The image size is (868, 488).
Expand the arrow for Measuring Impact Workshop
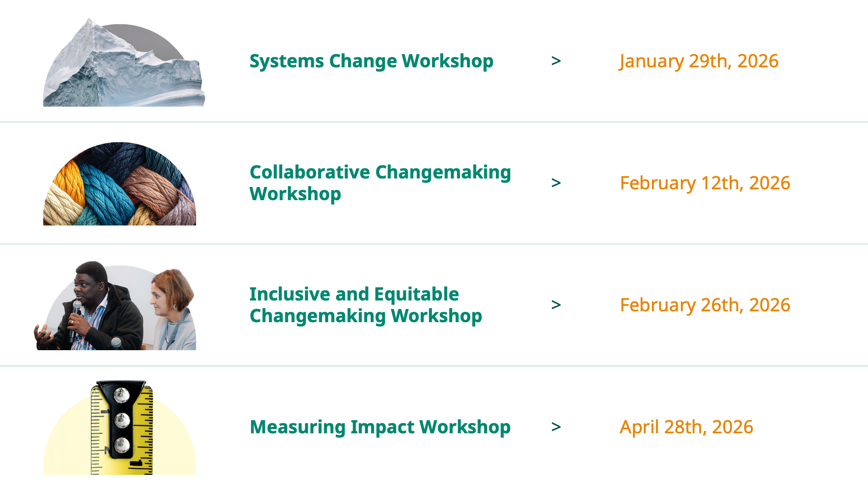[x=556, y=427]
